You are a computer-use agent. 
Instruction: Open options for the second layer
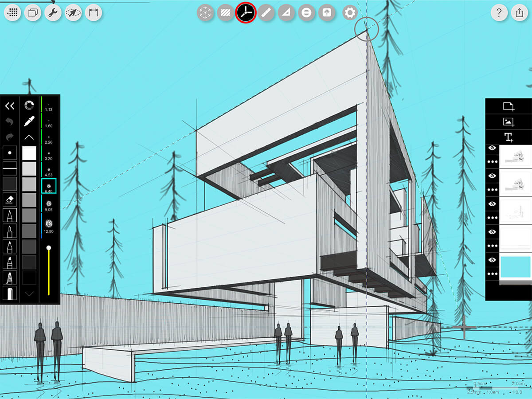(x=492, y=190)
